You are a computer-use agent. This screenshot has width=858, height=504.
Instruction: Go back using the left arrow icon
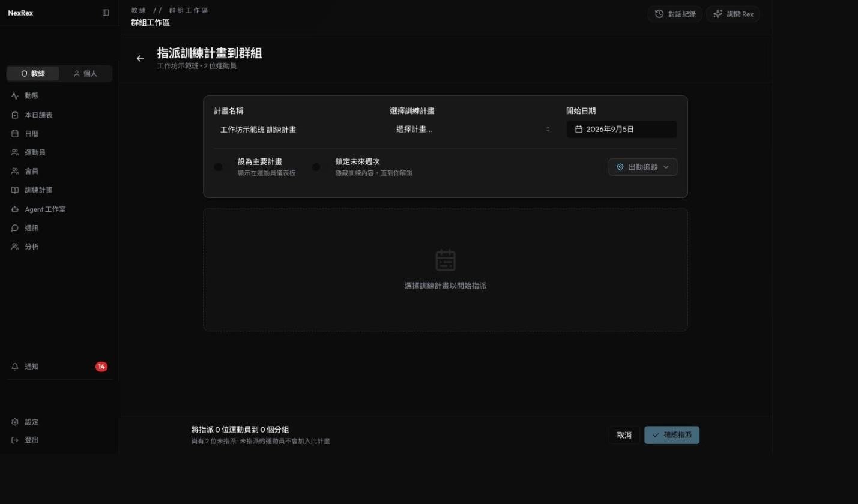140,58
